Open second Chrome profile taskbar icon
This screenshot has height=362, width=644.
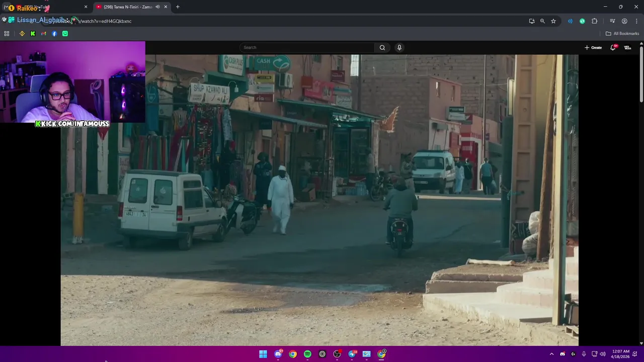click(x=382, y=354)
